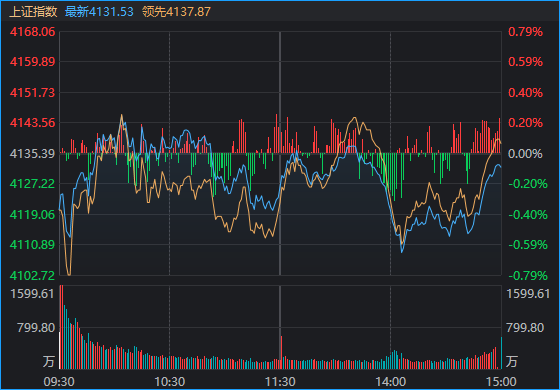Click the red 0.59% percent label
Viewport: 560px width, 390px height.
(525, 62)
